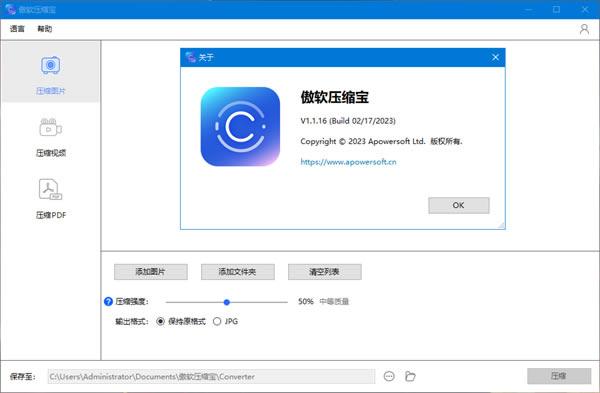Click the large app logo in About dialog

(240, 127)
